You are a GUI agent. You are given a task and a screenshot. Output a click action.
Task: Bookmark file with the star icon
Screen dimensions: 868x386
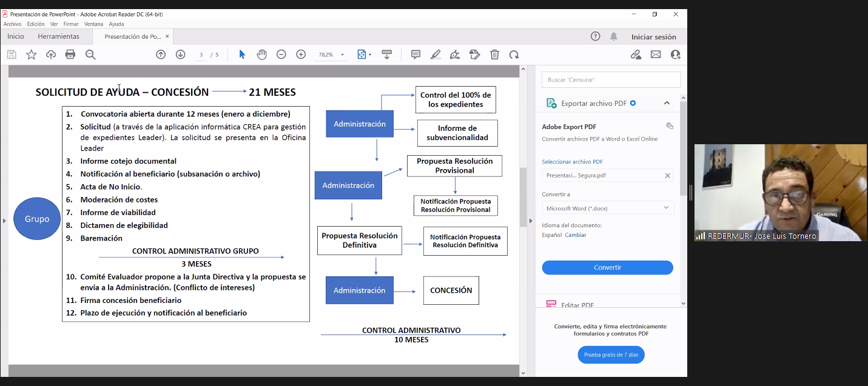(32, 55)
